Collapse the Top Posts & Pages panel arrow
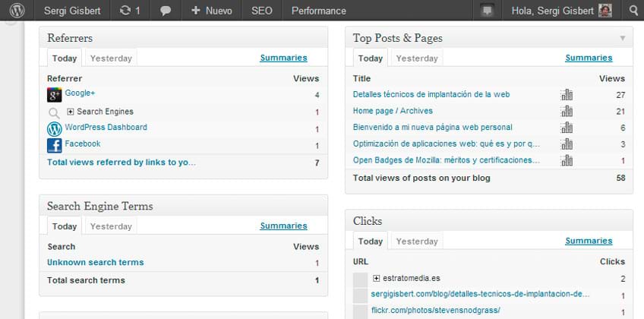 (623, 38)
